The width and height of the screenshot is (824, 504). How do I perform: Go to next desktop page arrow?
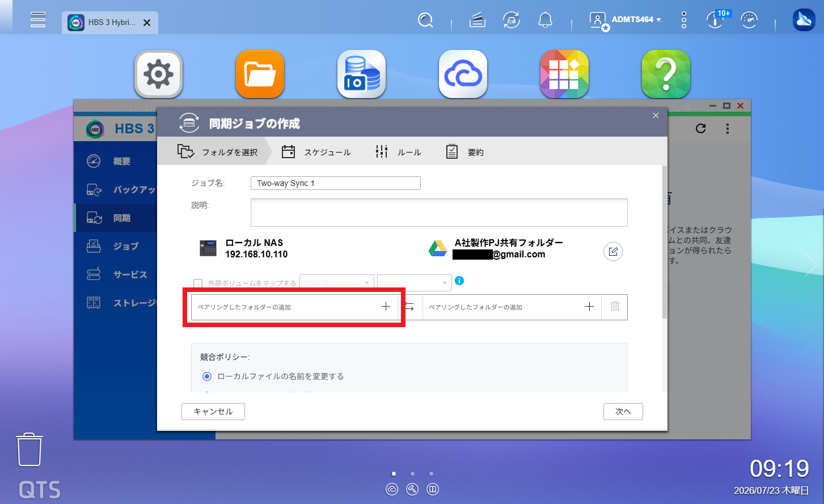click(x=811, y=265)
